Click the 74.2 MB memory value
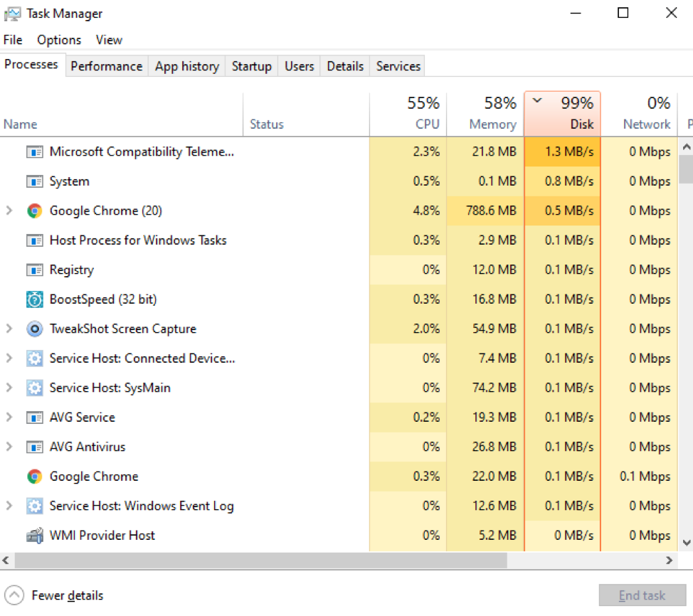This screenshot has width=693, height=616. click(x=494, y=388)
